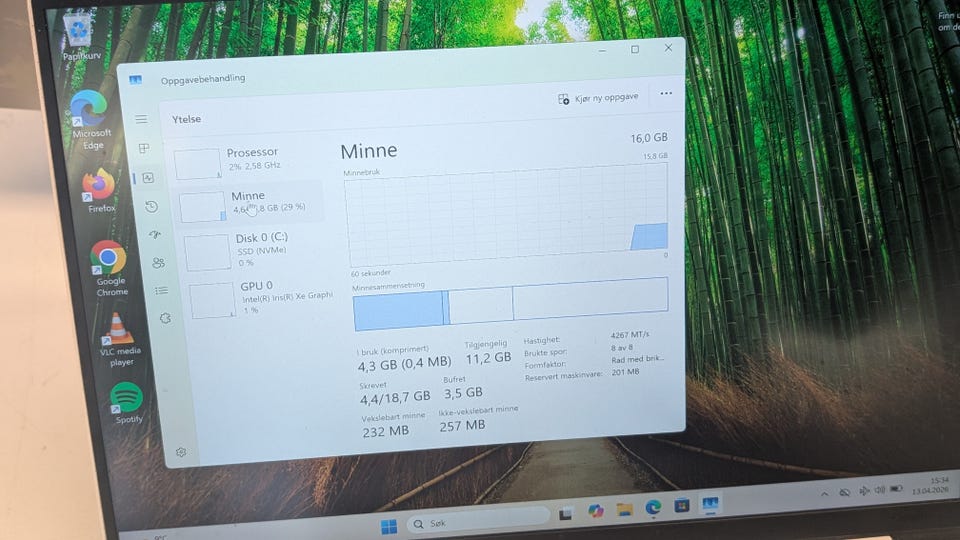
Task: Open File Explorer from the taskbar
Action: pyautogui.click(x=624, y=509)
